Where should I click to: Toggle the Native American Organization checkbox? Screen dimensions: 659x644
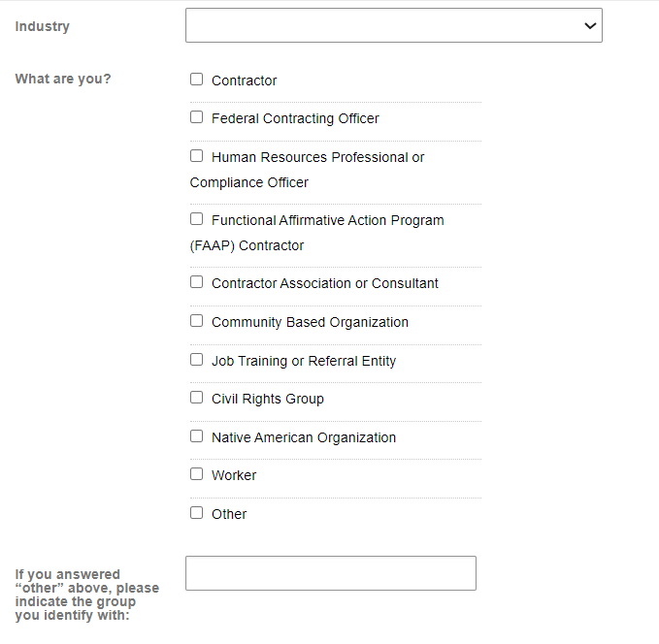tap(197, 436)
